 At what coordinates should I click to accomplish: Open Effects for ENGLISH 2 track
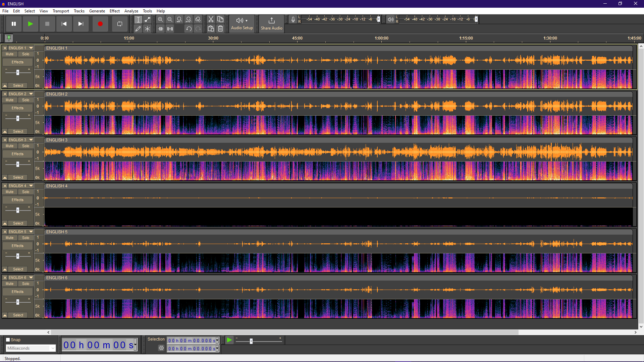click(18, 108)
